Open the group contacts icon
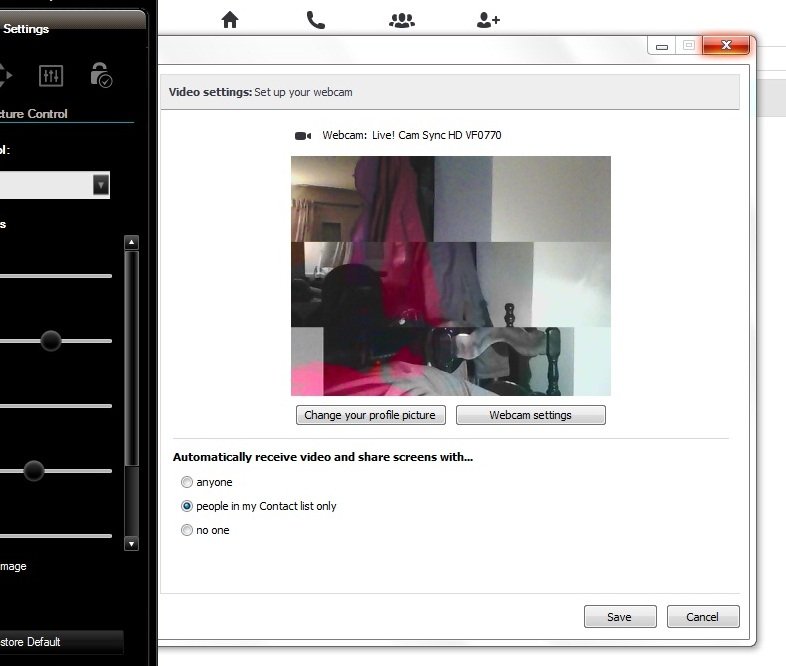This screenshot has height=666, width=786. pyautogui.click(x=402, y=20)
